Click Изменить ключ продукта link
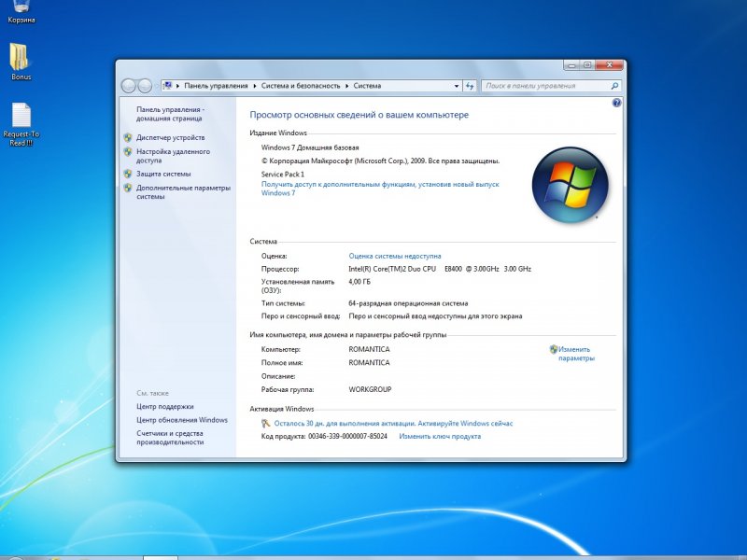Screen dimensions: 747x560 [440, 436]
